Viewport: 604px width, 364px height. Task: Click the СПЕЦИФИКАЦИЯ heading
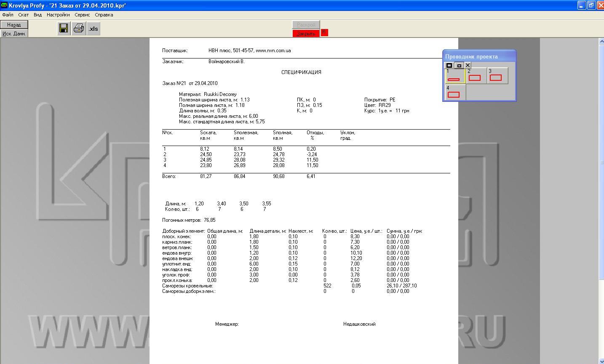tap(301, 72)
